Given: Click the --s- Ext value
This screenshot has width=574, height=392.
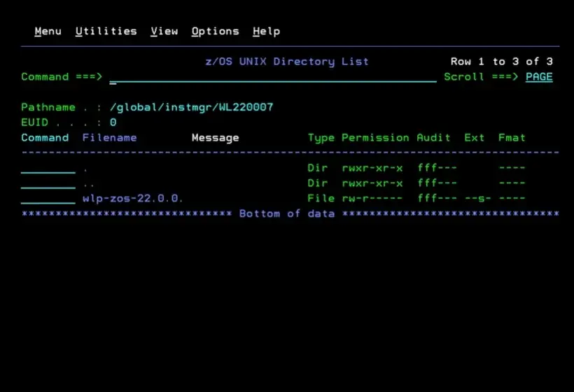Looking at the screenshot, I should [x=477, y=198].
